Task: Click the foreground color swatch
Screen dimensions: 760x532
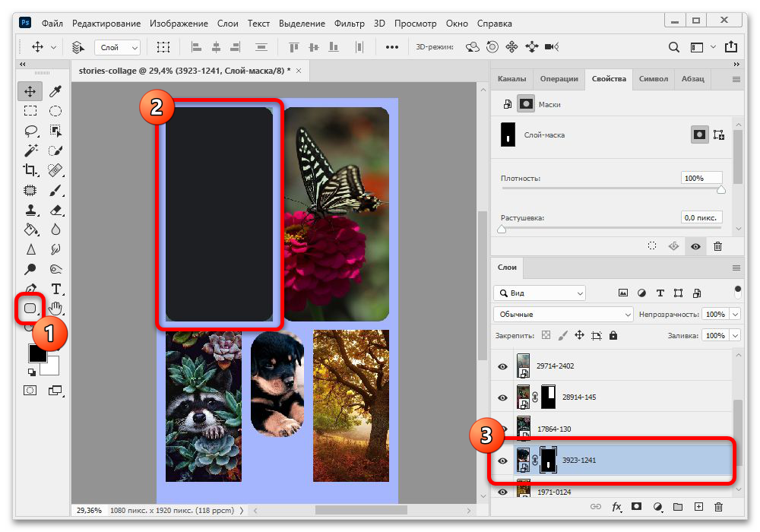Action: click(37, 353)
